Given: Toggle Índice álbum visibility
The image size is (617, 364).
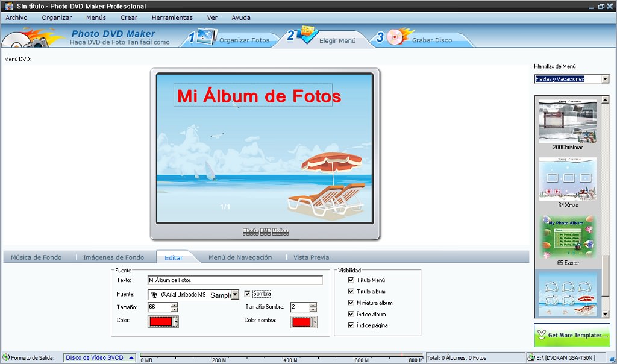Looking at the screenshot, I should (x=351, y=314).
